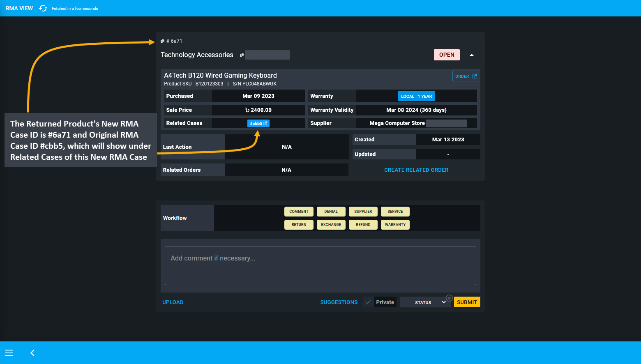Click CREATE RELATED ORDER link

[416, 170]
